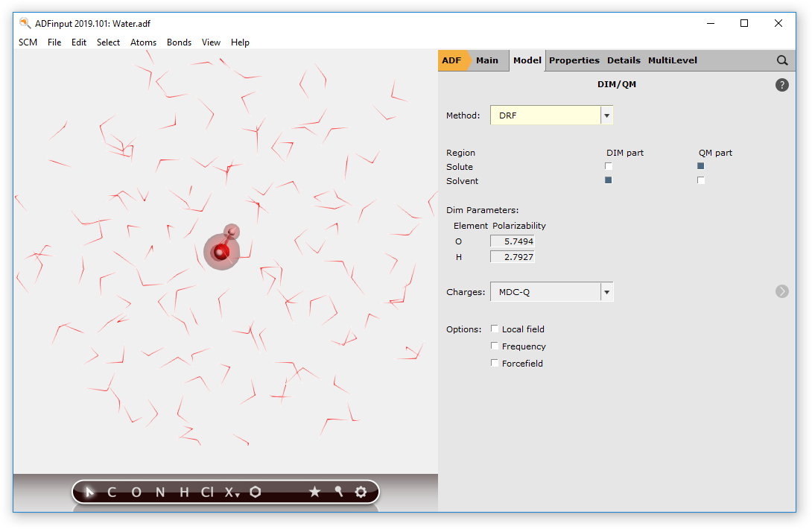
Task: Tick Solute DIM part checkbox
Action: 609,166
